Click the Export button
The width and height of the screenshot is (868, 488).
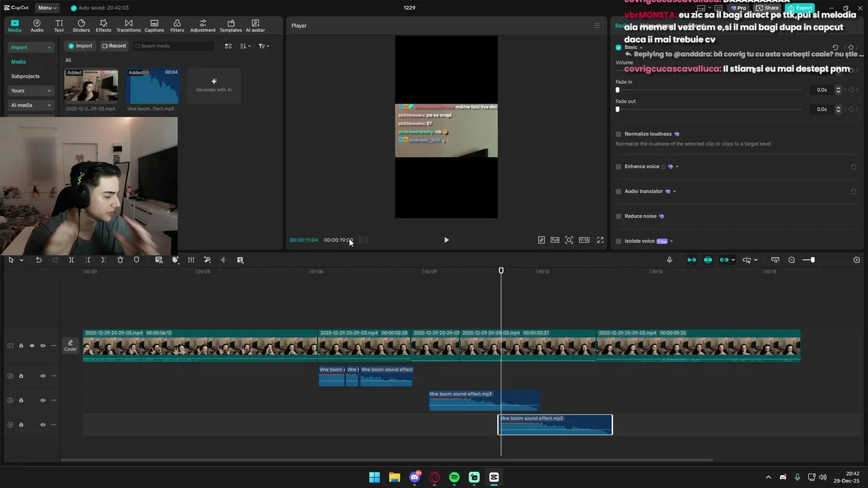point(800,8)
